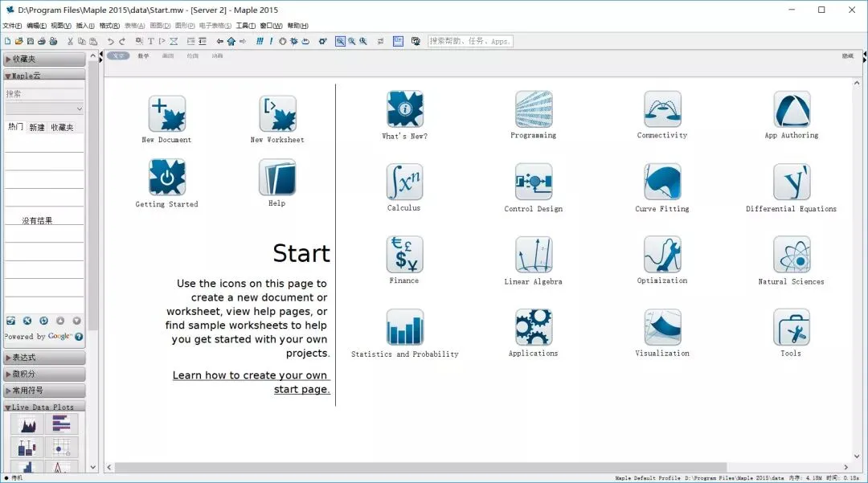This screenshot has height=483, width=868.
Task: Select the area chart Live Data Plot
Action: pos(27,424)
